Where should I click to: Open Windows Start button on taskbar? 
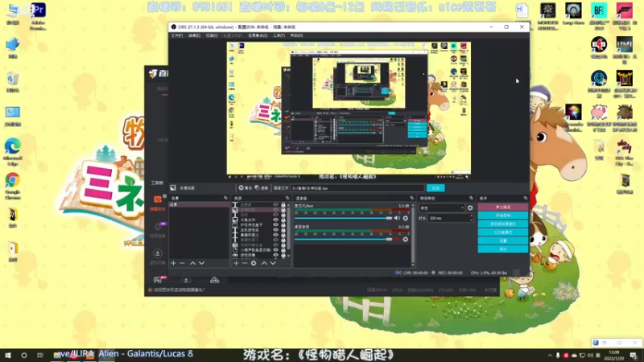point(7,356)
